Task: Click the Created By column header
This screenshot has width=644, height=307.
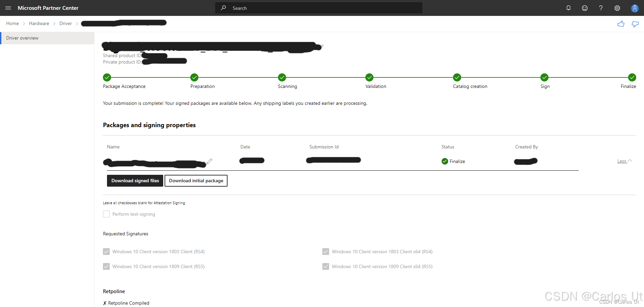Action: point(527,147)
